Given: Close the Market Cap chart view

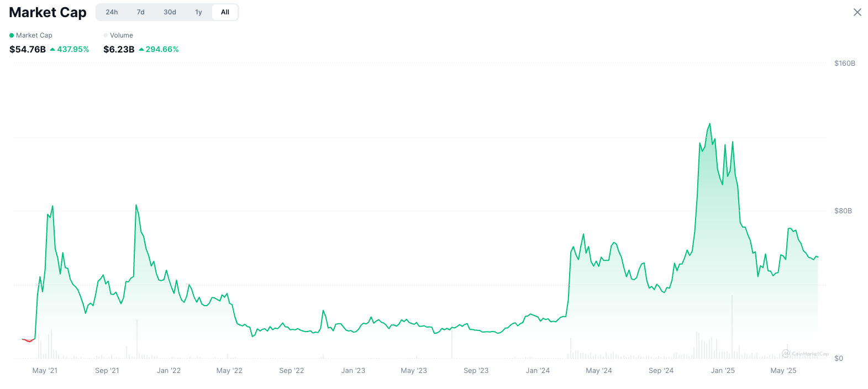Looking at the screenshot, I should (858, 12).
